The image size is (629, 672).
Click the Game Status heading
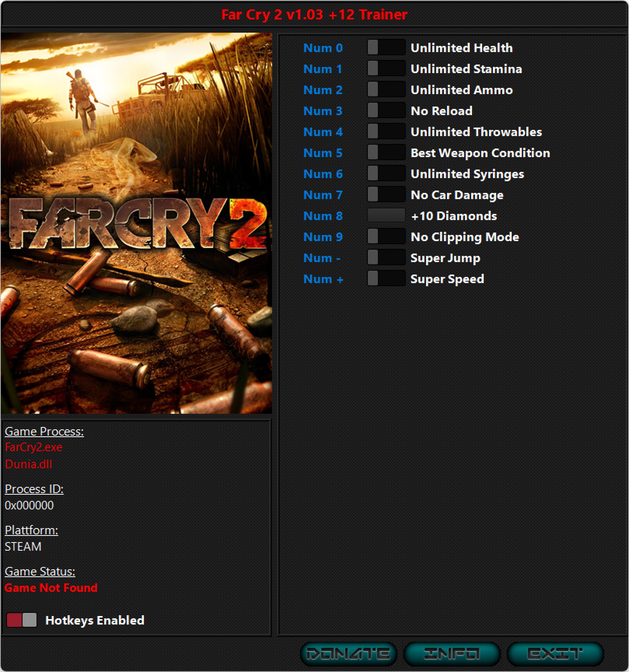pos(40,571)
